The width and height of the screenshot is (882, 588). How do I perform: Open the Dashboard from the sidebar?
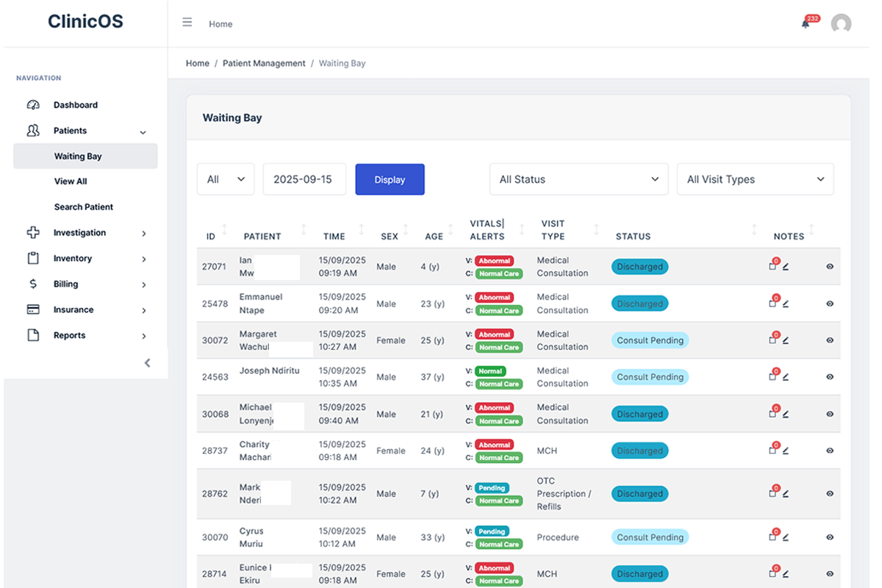tap(76, 104)
